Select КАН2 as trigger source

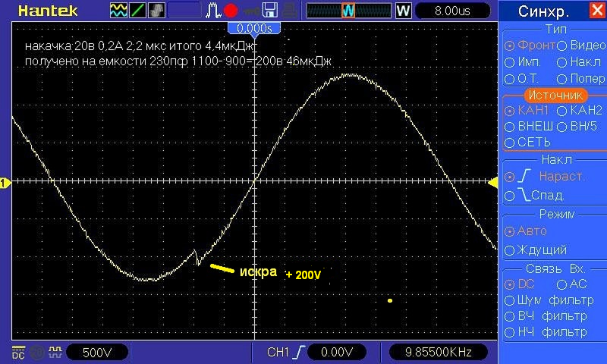pos(580,111)
